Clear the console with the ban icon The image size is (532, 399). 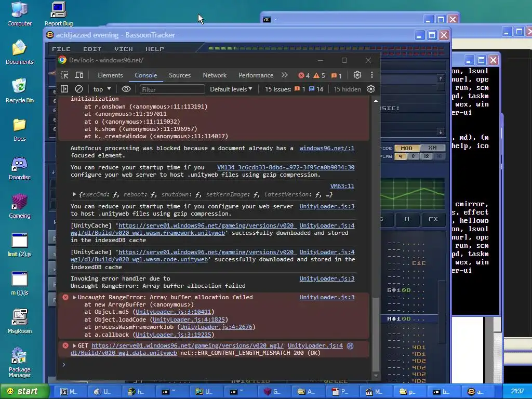pos(79,89)
